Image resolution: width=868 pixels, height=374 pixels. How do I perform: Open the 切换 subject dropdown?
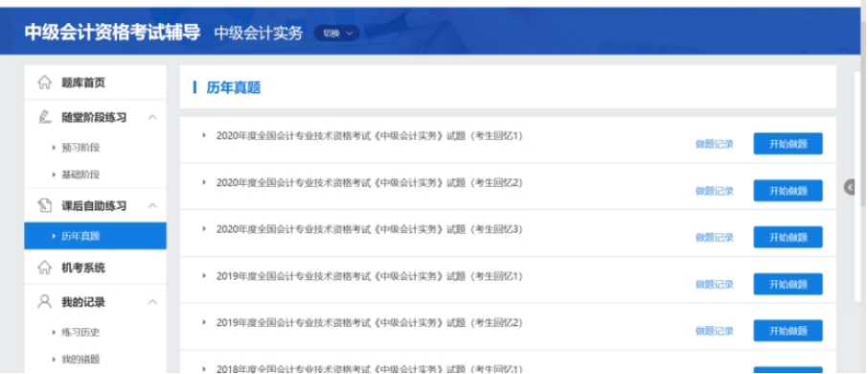click(x=336, y=34)
